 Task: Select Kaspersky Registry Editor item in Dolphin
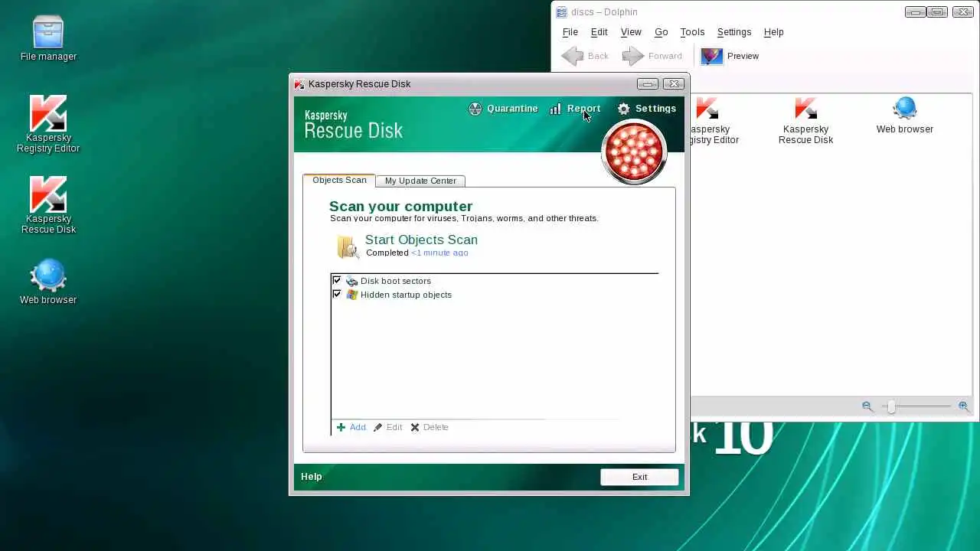click(714, 121)
